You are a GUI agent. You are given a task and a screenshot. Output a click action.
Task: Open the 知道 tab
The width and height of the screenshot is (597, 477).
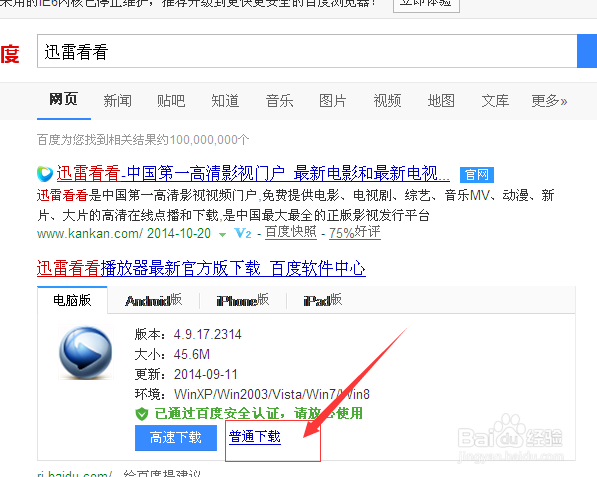225,101
